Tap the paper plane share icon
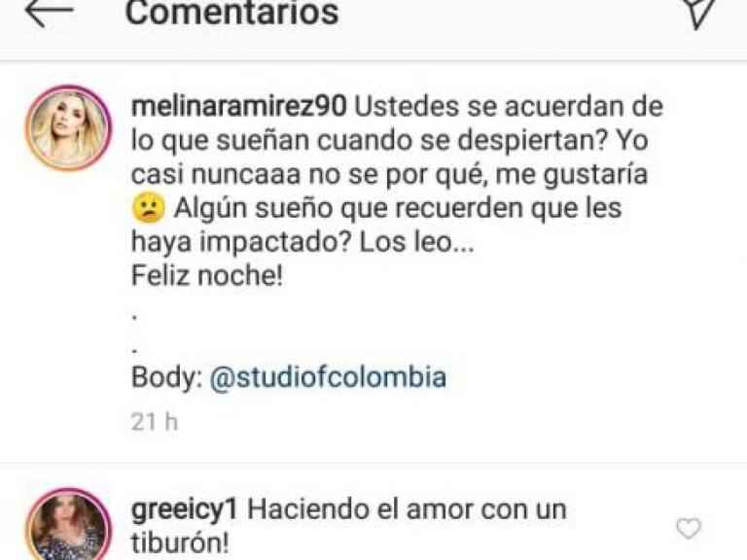747x560 pixels. tap(699, 13)
